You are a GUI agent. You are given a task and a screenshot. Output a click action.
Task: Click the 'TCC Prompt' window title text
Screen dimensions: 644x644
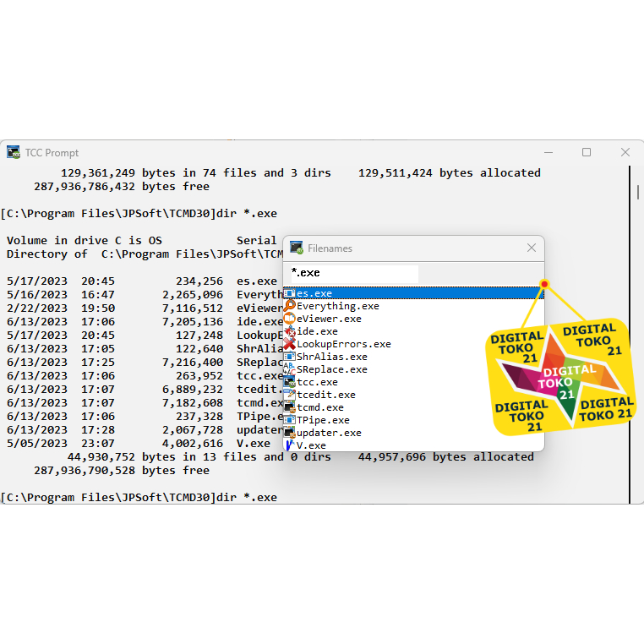point(52,153)
